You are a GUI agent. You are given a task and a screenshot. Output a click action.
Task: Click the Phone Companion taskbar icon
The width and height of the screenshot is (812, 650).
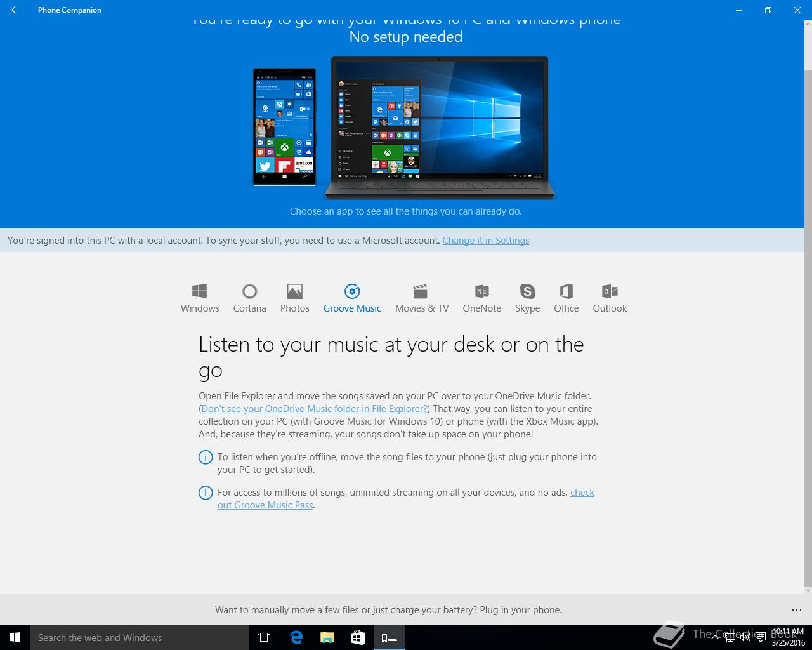click(389, 637)
